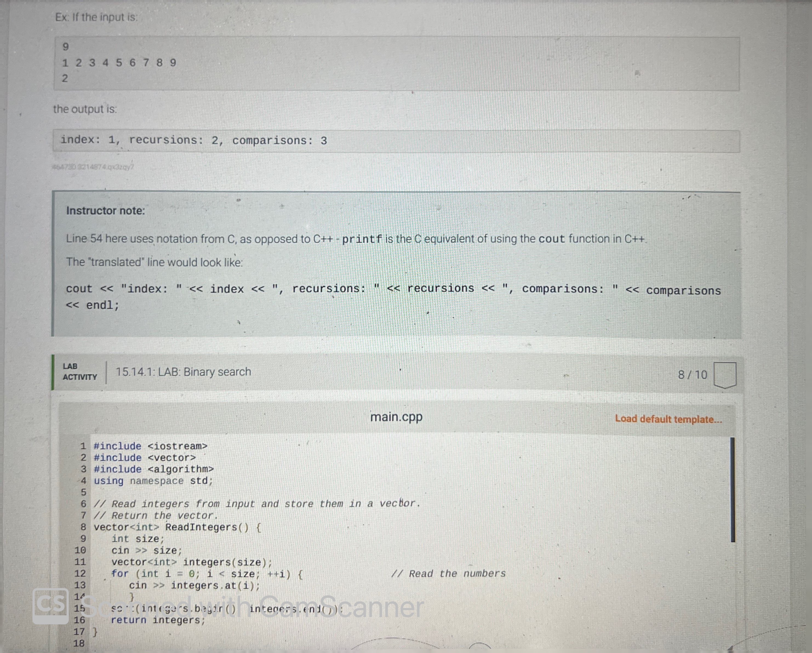812x653 pixels.
Task: Click the text 'the output is:'
Action: 85,109
